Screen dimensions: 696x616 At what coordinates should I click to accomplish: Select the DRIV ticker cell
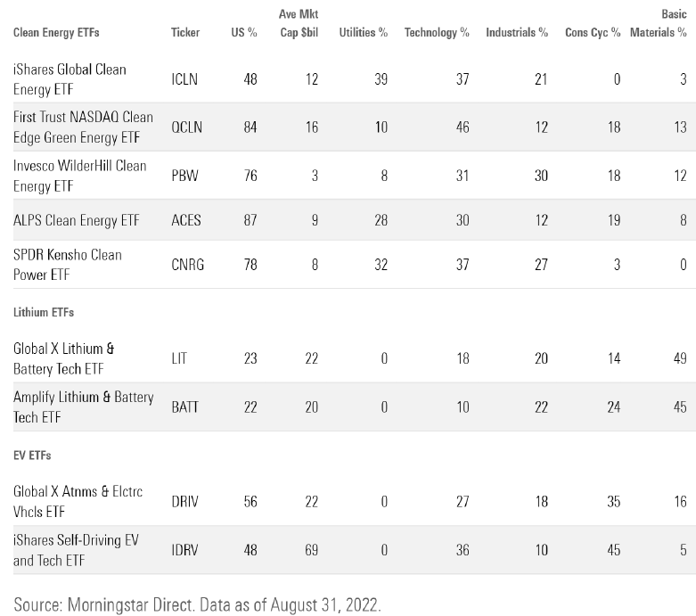click(x=184, y=502)
